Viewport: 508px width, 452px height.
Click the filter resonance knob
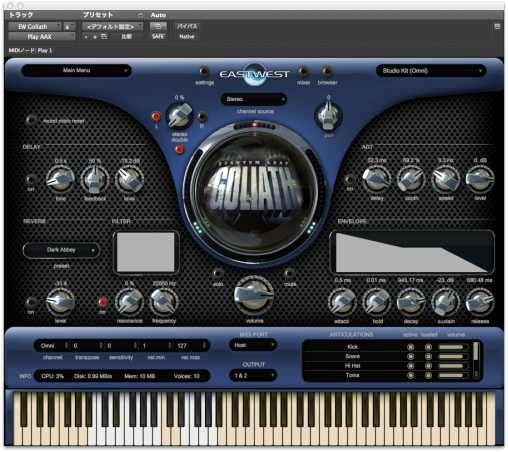coord(129,302)
